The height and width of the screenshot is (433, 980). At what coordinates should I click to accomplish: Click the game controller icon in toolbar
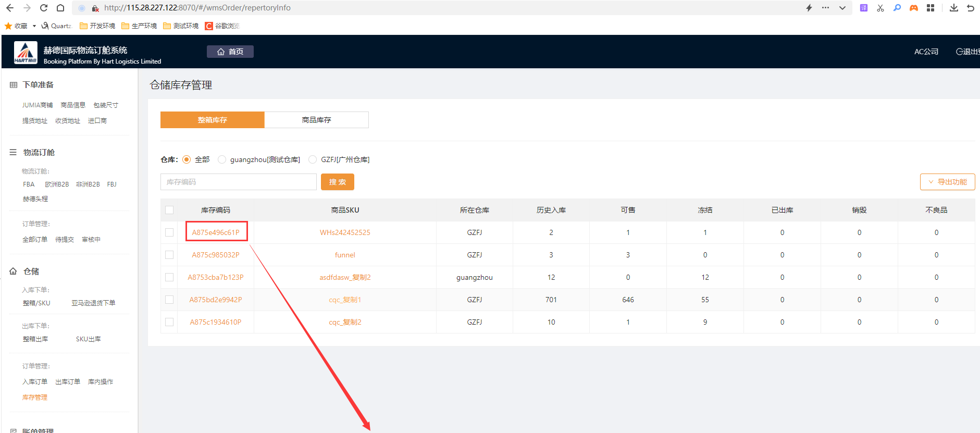(913, 8)
